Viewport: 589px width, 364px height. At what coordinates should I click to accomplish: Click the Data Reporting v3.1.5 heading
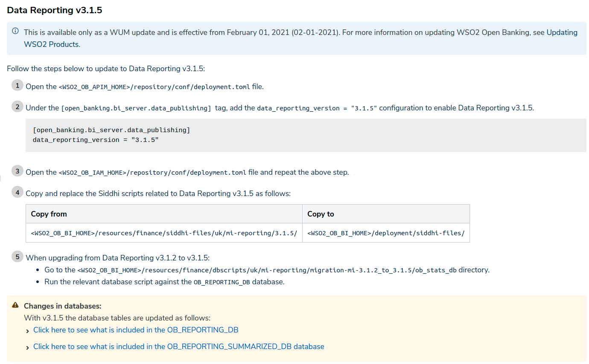point(55,10)
